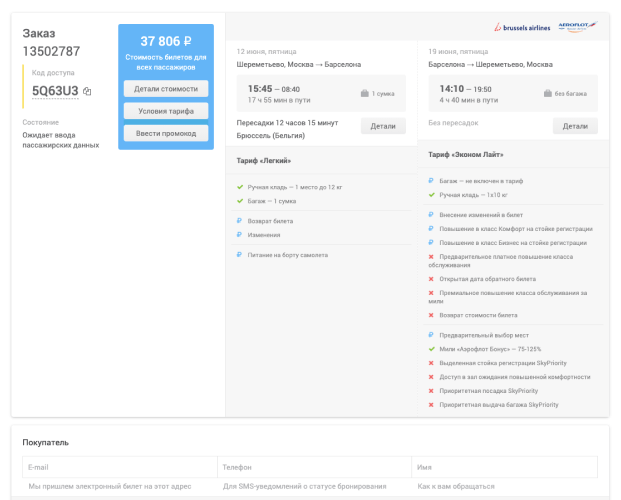This screenshot has height=500, width=621.
Task: Click the red cross beside 'Открытая дата обратного билета'
Action: tap(431, 279)
